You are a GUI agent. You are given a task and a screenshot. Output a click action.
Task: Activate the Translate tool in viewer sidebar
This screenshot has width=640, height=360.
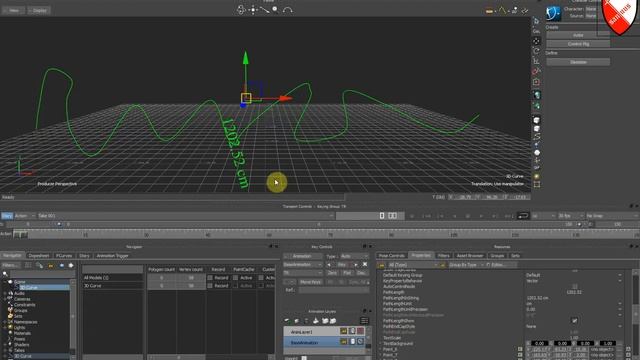coord(536,41)
